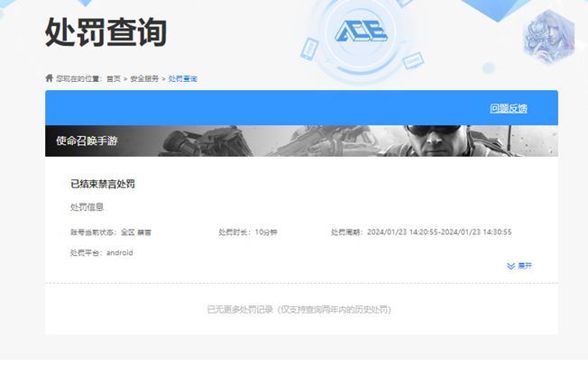Image resolution: width=588 pixels, height=372 pixels.
Task: Click the hexagon character avatar
Action: click(x=548, y=36)
